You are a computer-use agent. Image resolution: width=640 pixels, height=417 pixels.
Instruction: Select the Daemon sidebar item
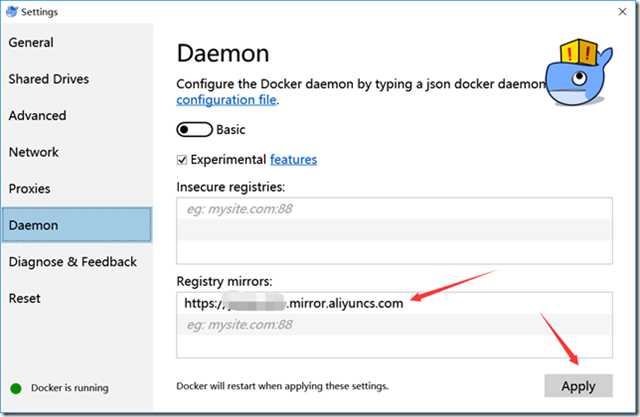(33, 226)
